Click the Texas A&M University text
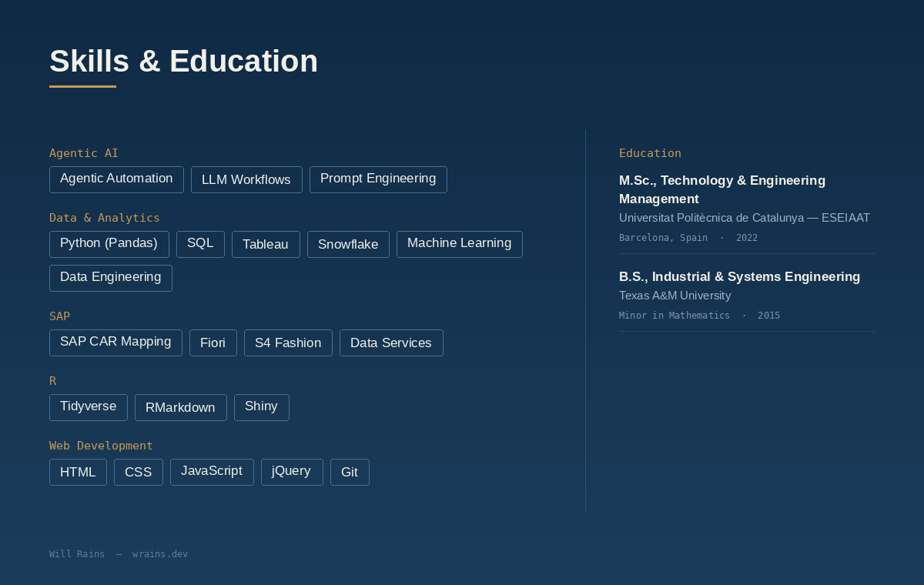The image size is (924, 585). point(675,296)
